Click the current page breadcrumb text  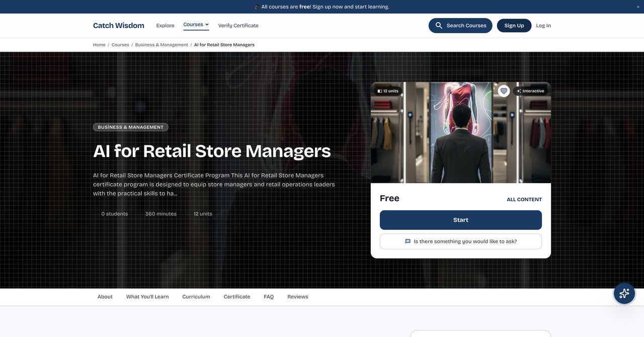pyautogui.click(x=224, y=45)
